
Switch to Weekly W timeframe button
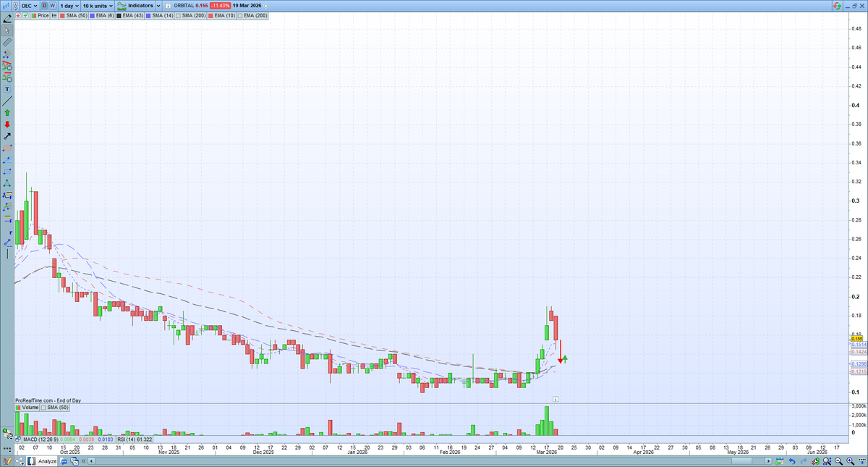(53, 6)
